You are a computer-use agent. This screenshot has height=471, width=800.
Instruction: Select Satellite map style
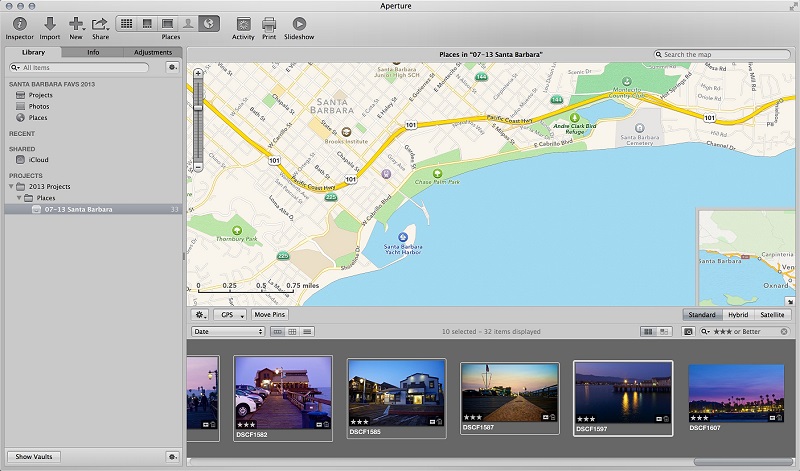(x=772, y=315)
